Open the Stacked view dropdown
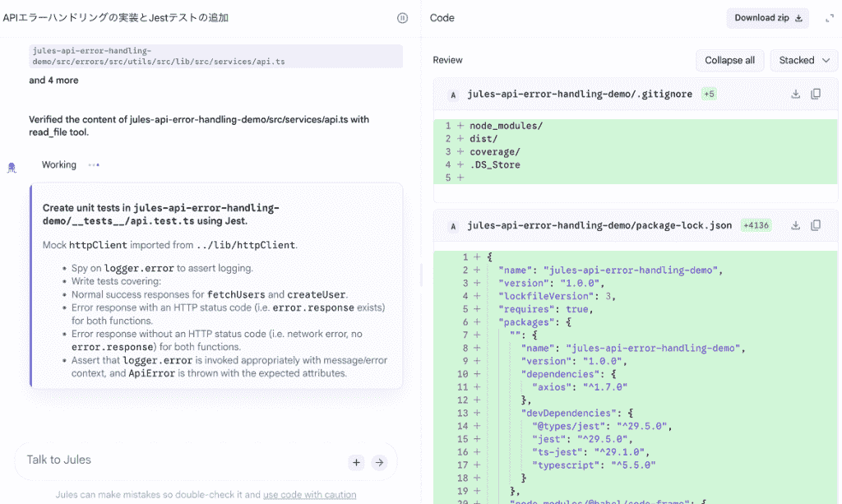Image resolution: width=842 pixels, height=504 pixels. 804,60
